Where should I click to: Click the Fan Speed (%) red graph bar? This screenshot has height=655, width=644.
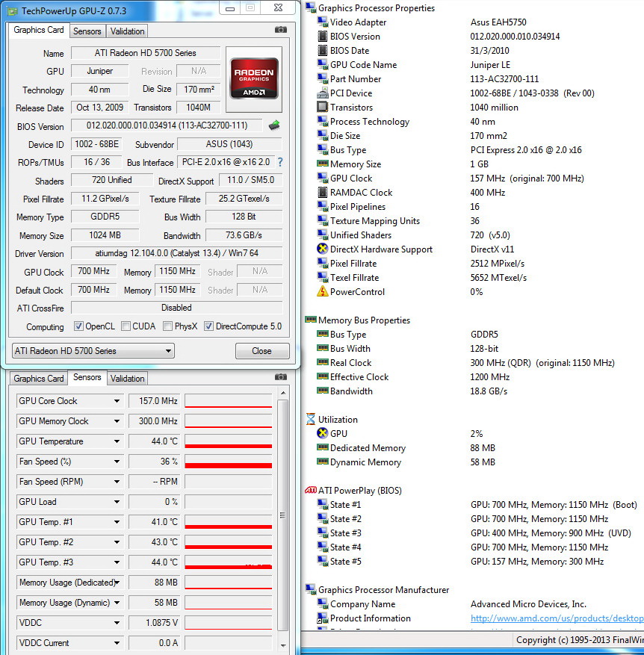point(228,465)
